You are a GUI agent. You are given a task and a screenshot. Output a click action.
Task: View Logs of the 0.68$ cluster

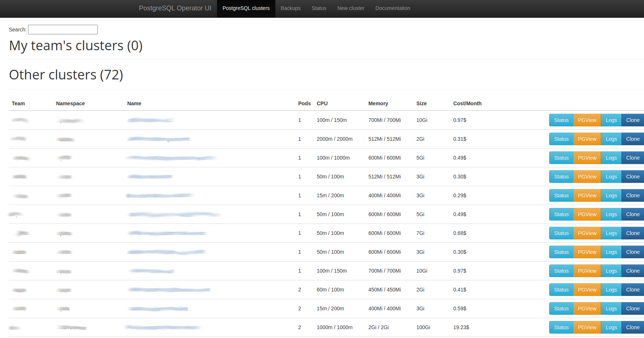(611, 233)
